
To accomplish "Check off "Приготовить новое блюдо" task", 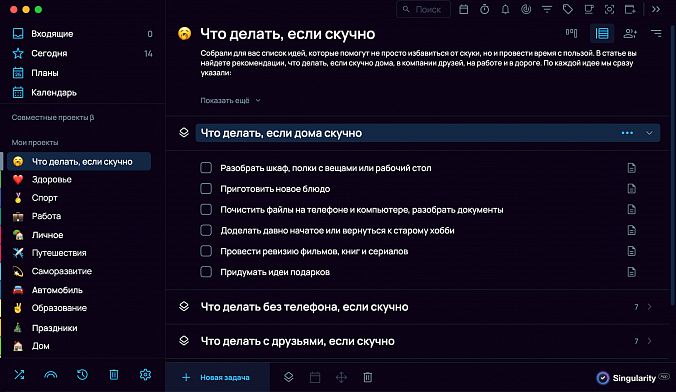I will pos(206,188).
